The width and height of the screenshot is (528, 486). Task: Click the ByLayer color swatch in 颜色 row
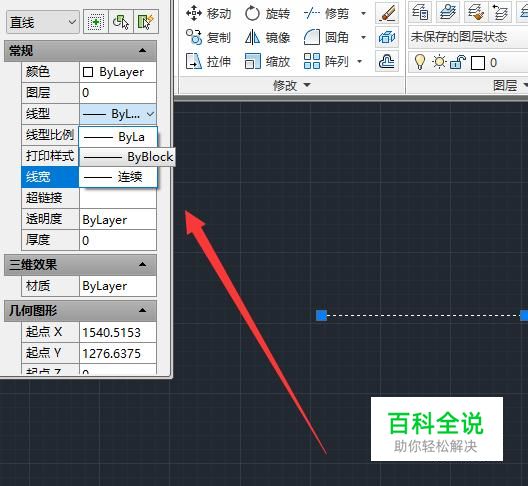point(88,72)
